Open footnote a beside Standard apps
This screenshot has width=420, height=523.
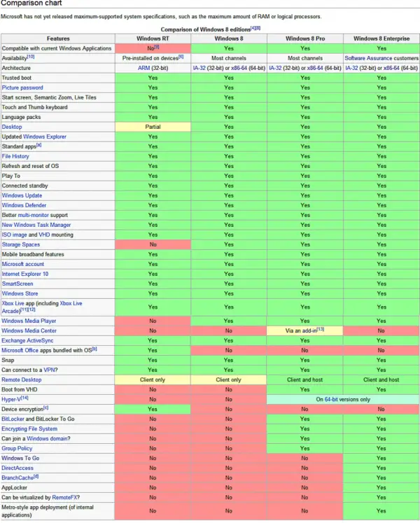click(x=38, y=145)
